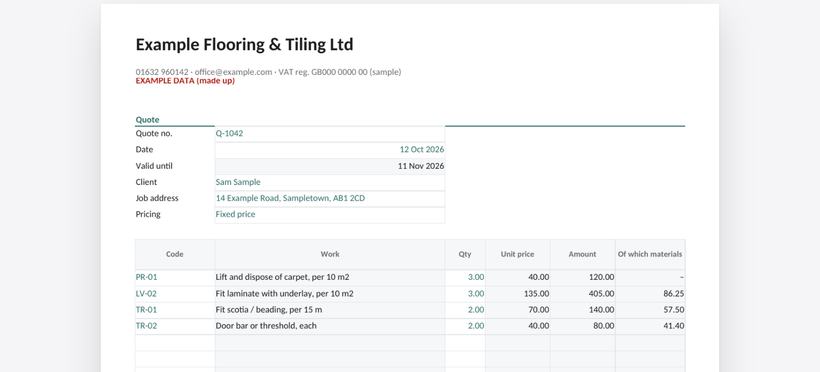Select the code cell TR-02
The image size is (820, 372).
coord(175,326)
